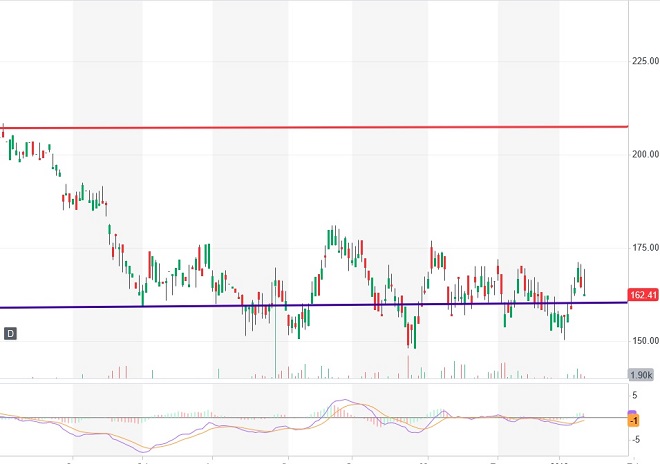Select the dark blue horizontal support line
Screen dimensions: 660x464
click(x=314, y=305)
